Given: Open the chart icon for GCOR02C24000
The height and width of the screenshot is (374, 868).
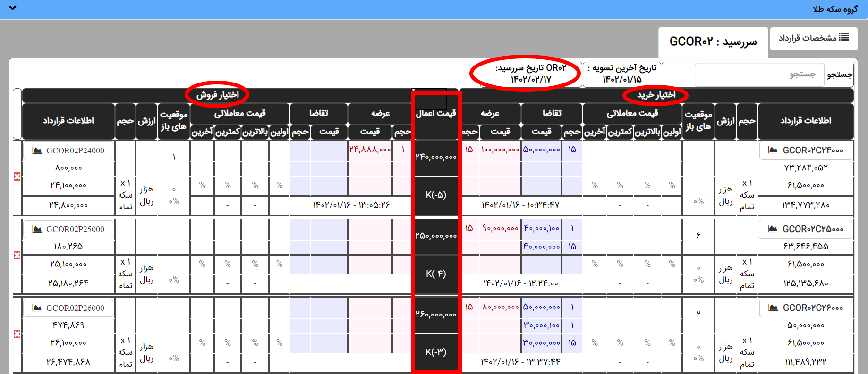Looking at the screenshot, I should [x=773, y=150].
